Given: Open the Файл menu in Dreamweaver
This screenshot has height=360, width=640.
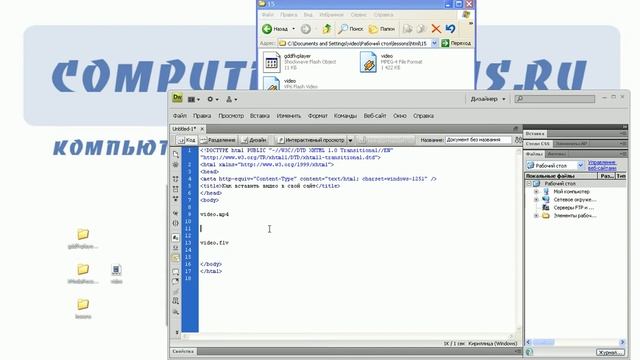Looking at the screenshot, I should [x=180, y=116].
